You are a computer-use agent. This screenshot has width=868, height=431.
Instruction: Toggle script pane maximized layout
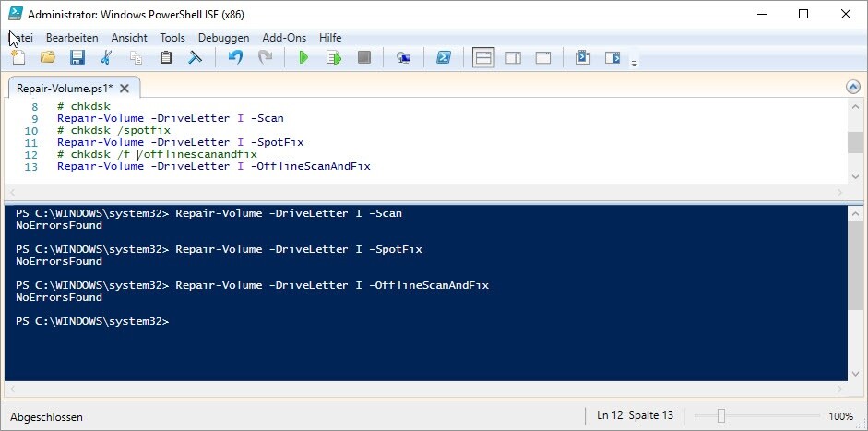click(x=543, y=58)
